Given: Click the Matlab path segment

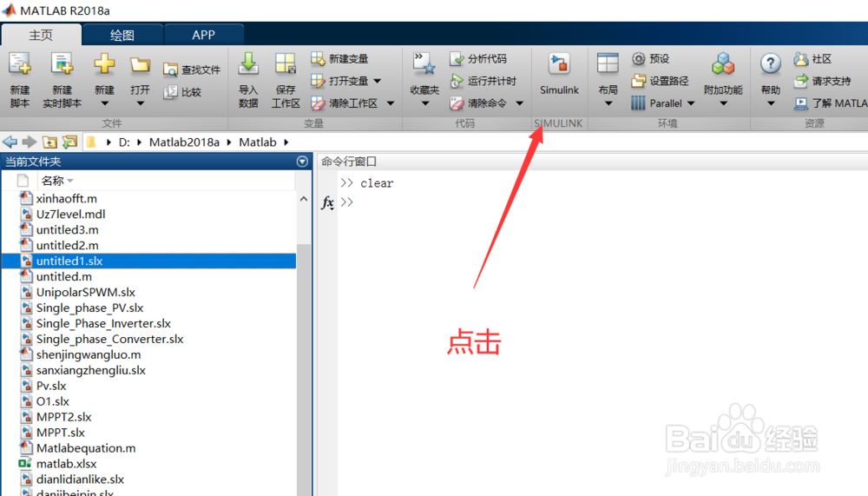Looking at the screenshot, I should click(x=258, y=142).
